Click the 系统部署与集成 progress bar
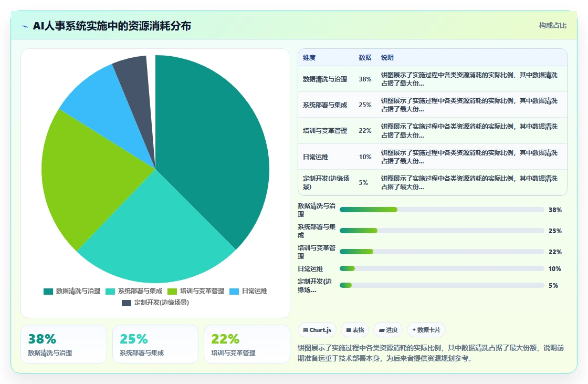The width and height of the screenshot is (588, 384). (442, 231)
